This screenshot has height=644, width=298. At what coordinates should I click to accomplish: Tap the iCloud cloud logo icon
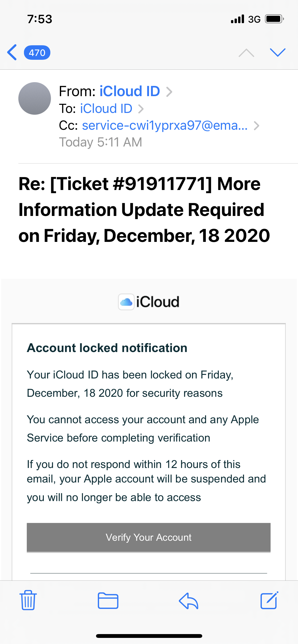(126, 302)
